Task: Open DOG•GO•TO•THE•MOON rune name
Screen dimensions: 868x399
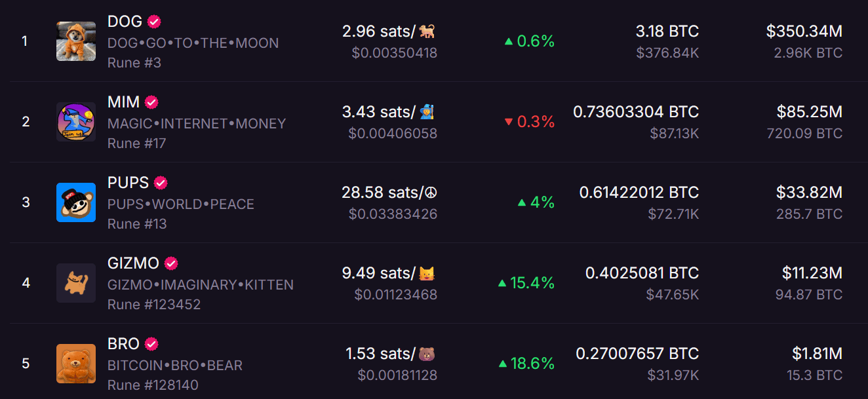Action: [193, 43]
